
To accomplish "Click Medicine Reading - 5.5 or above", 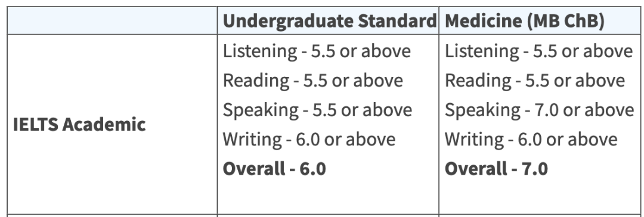I will [535, 80].
